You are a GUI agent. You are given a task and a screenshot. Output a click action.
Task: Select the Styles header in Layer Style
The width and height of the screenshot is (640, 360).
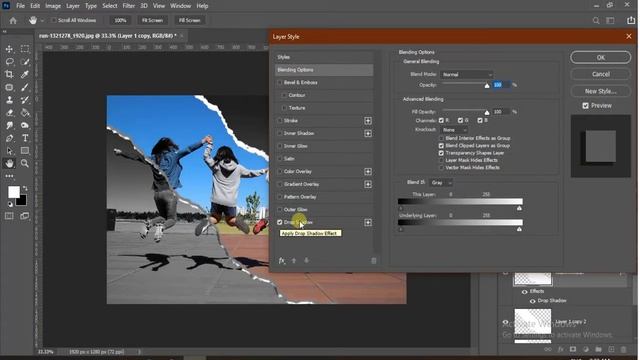(x=324, y=57)
